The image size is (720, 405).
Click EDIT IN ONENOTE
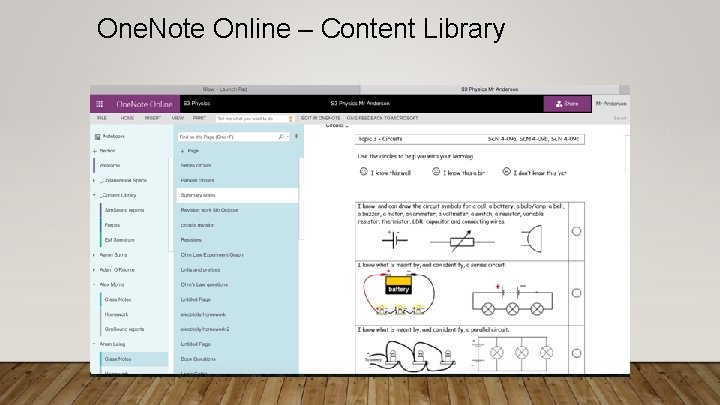[321, 118]
